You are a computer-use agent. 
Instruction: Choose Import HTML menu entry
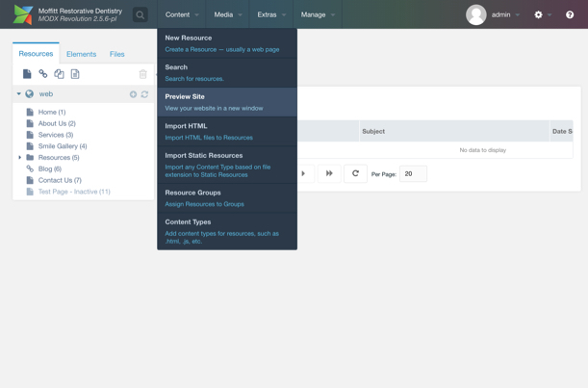[x=227, y=132]
